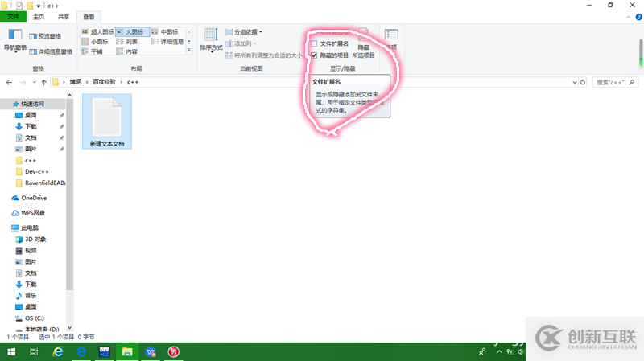Open 添加列 add columns dropdown

pos(241,43)
